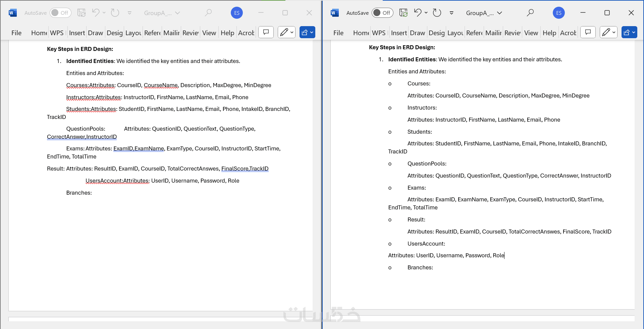Click 'Identified Entities' text in right document
The image size is (644, 329).
tap(412, 59)
